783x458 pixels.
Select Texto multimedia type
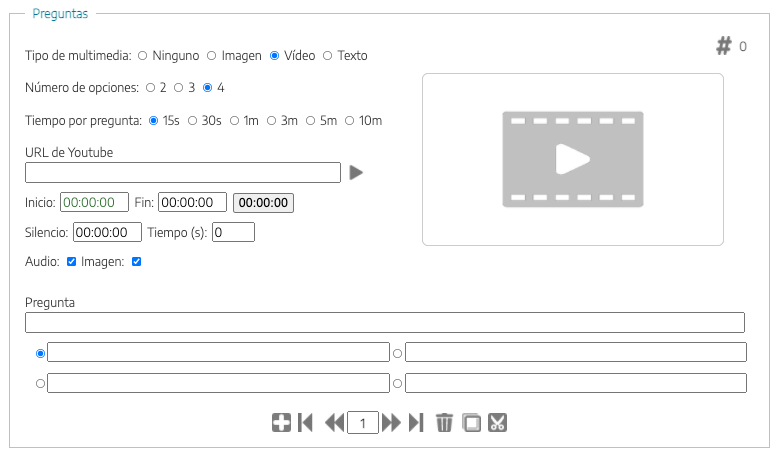328,55
